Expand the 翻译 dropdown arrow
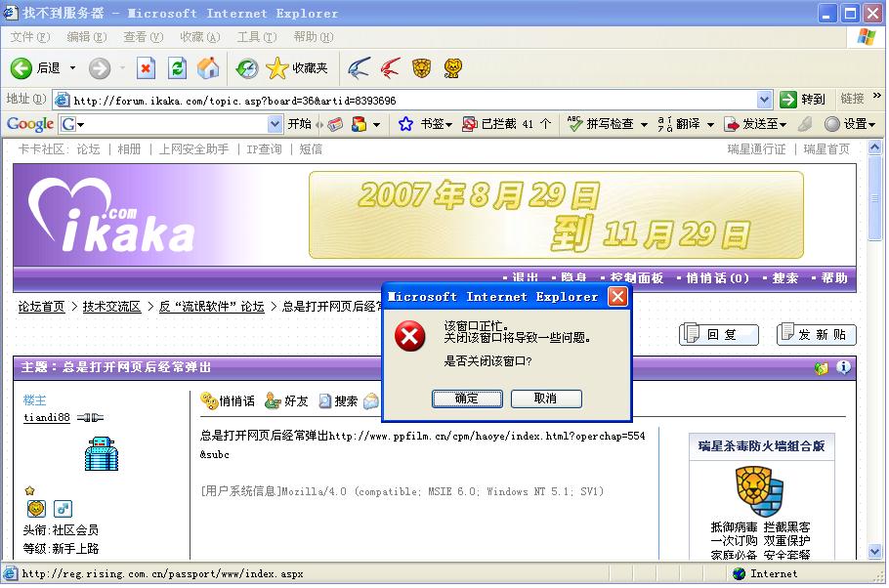Screen dimensions: 889x588 click(710, 124)
